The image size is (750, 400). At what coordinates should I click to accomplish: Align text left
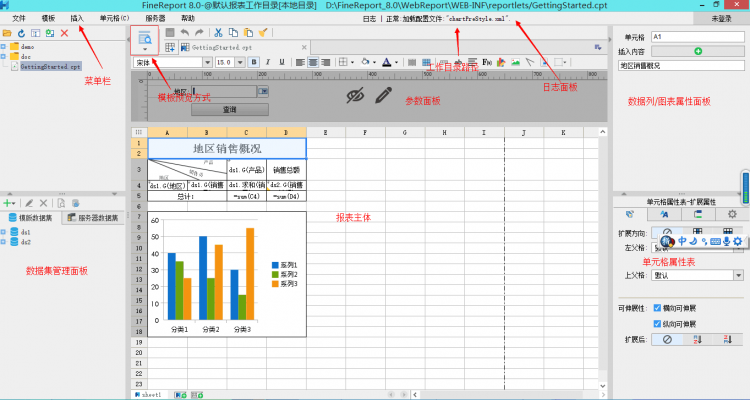[300, 62]
